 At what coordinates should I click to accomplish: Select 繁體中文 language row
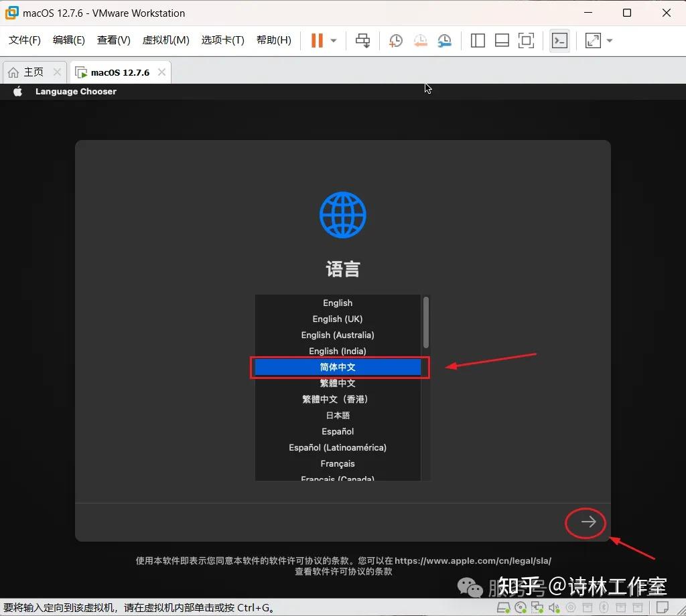coord(338,384)
